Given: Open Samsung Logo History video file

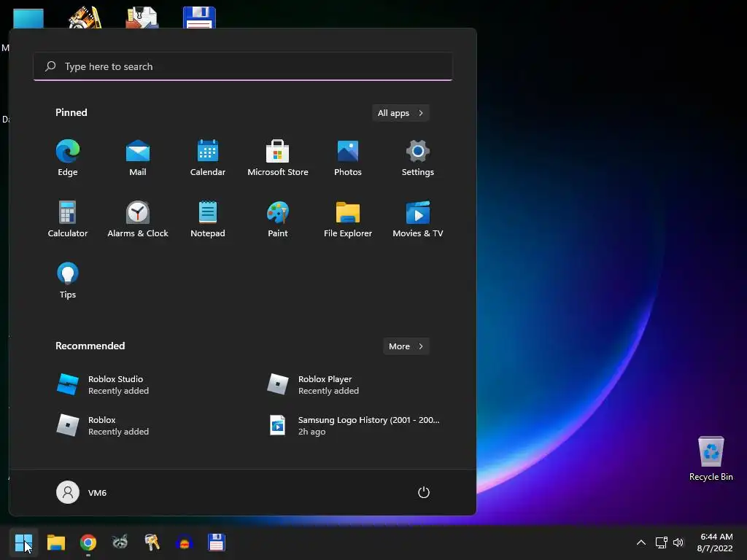Looking at the screenshot, I should coord(354,426).
